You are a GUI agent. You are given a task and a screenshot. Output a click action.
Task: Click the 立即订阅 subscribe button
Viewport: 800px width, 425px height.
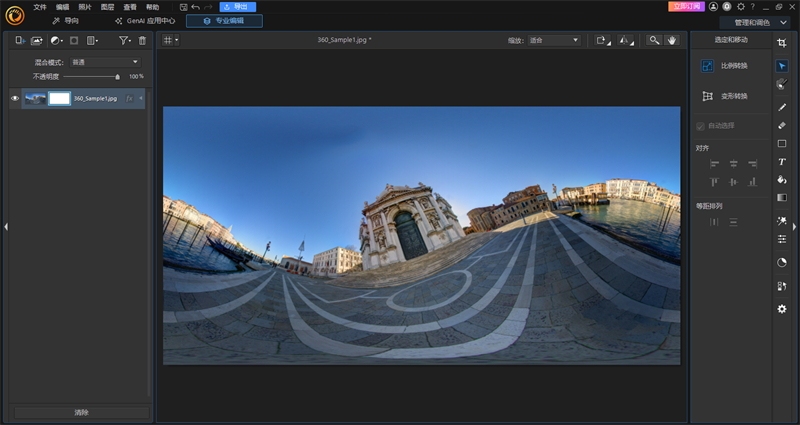click(x=685, y=6)
